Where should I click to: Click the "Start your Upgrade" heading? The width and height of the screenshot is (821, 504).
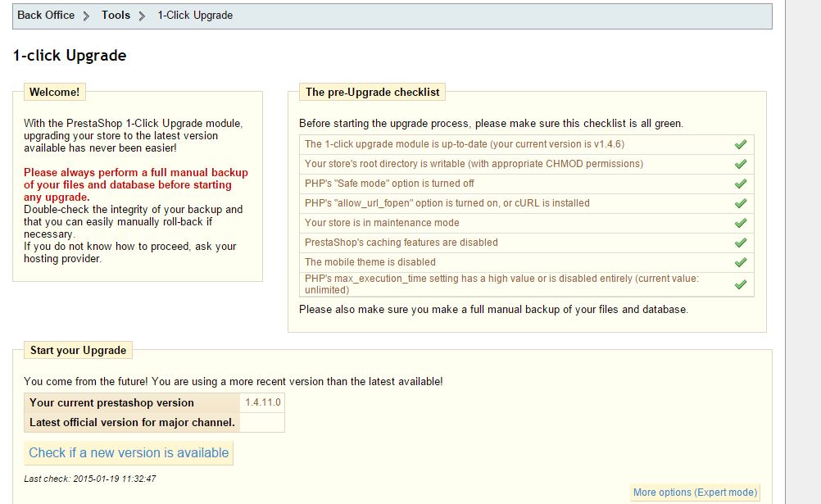(x=78, y=350)
